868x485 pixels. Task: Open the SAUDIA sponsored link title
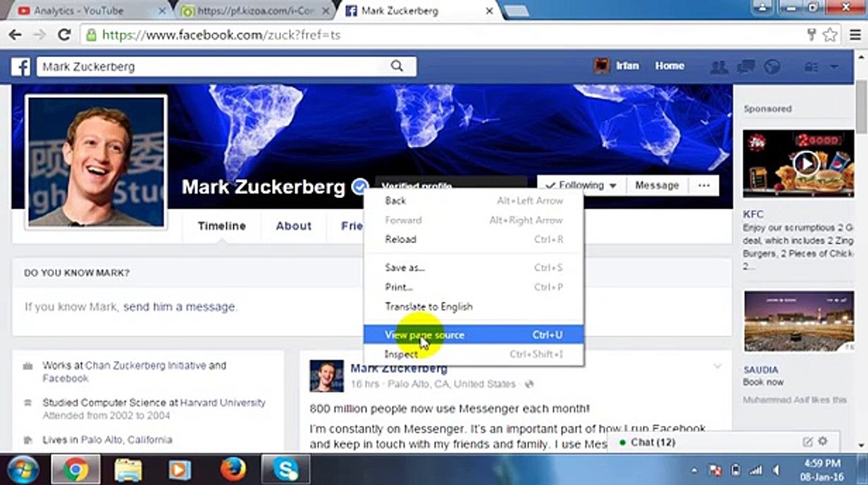coord(760,370)
